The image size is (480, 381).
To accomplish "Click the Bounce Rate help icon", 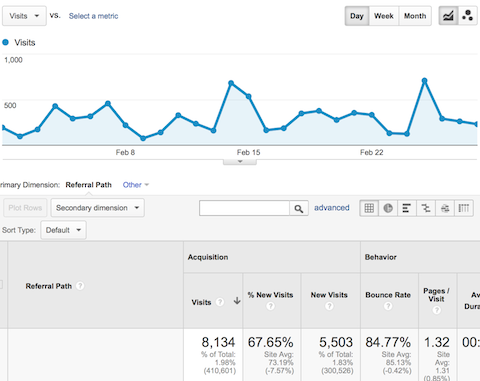I will click(x=388, y=306).
